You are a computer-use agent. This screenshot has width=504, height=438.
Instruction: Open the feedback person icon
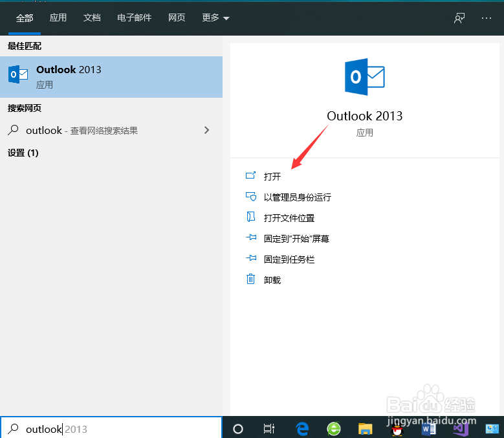click(459, 18)
